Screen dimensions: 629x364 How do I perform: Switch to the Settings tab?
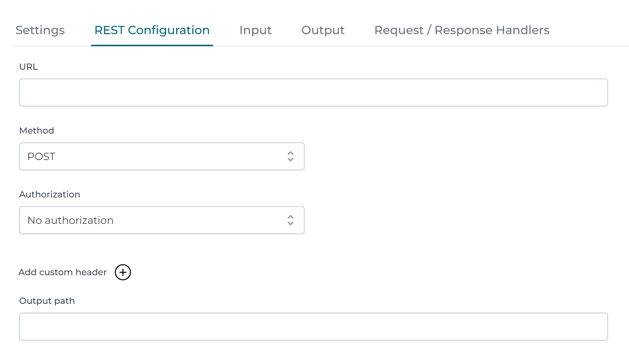(40, 30)
